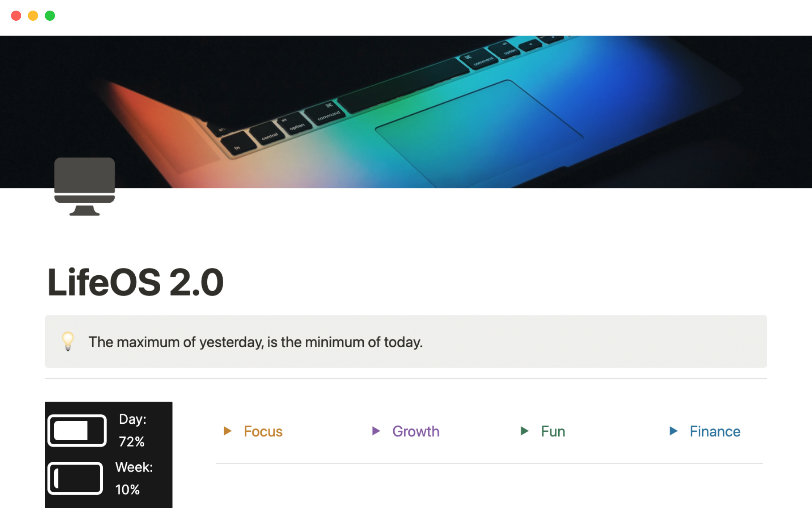This screenshot has width=812, height=508.
Task: Click the Week: 10% label
Action: 134,478
